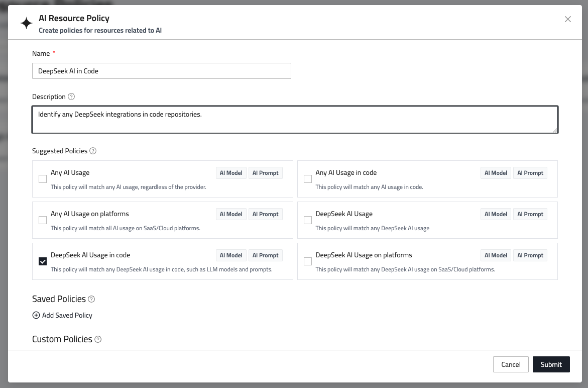Grab the Description textarea resize handle
588x388 pixels.
pos(555,130)
